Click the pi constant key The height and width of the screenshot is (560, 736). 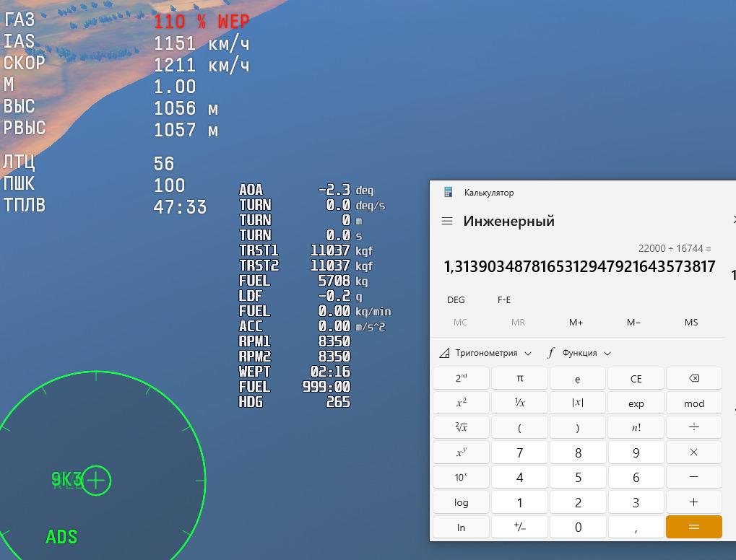pyautogui.click(x=520, y=378)
